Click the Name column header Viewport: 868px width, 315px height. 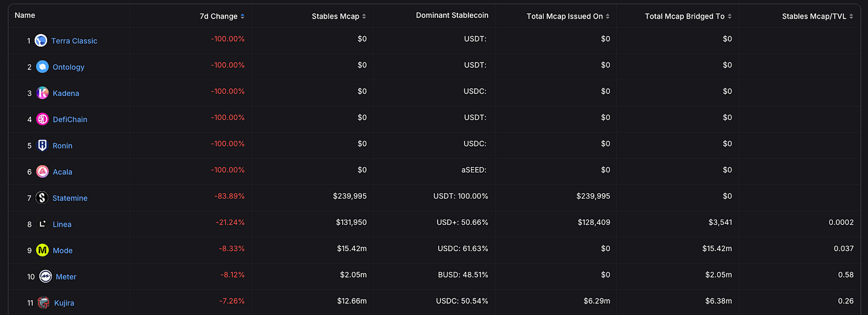coord(25,16)
